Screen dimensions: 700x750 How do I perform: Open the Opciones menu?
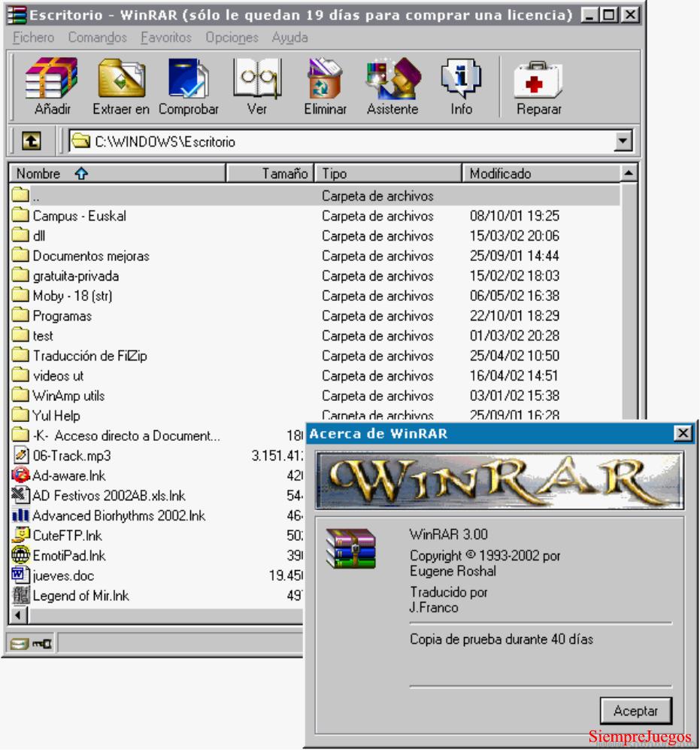232,38
